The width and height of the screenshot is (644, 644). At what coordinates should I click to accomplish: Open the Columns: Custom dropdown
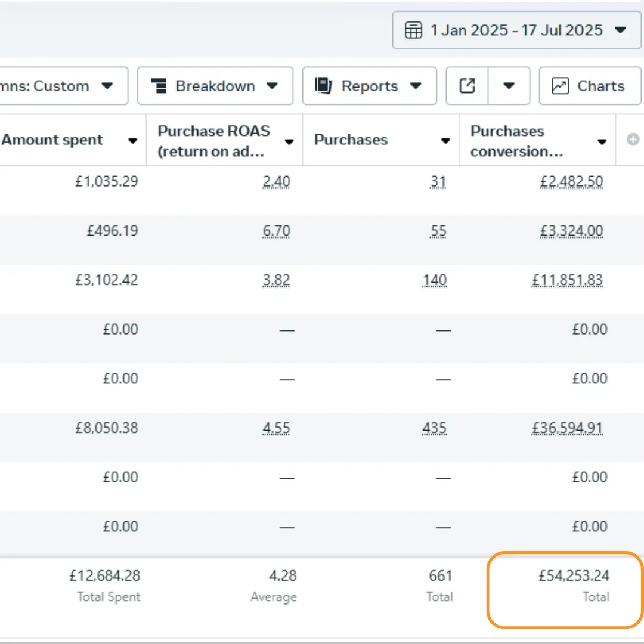pyautogui.click(x=64, y=86)
